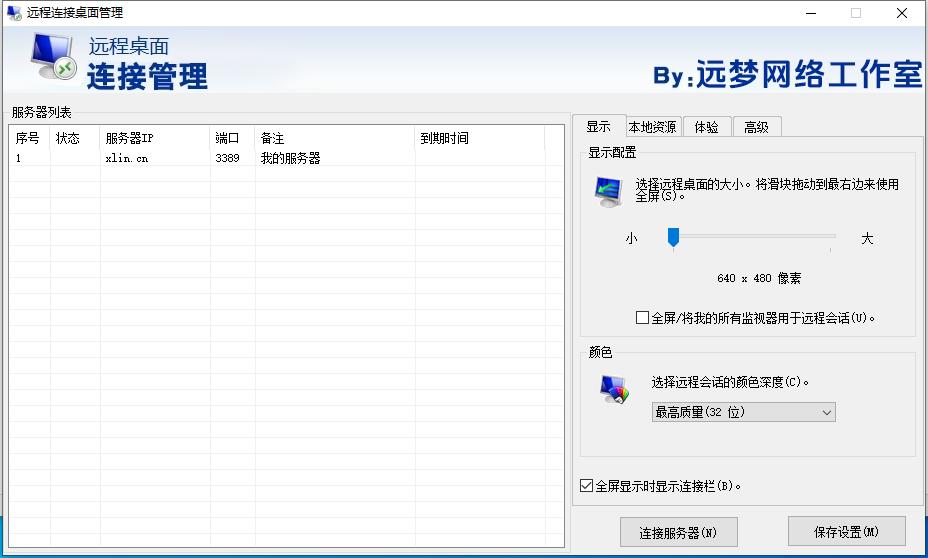This screenshot has width=928, height=558.
Task: Click the 保存设置(M) button
Action: click(846, 531)
